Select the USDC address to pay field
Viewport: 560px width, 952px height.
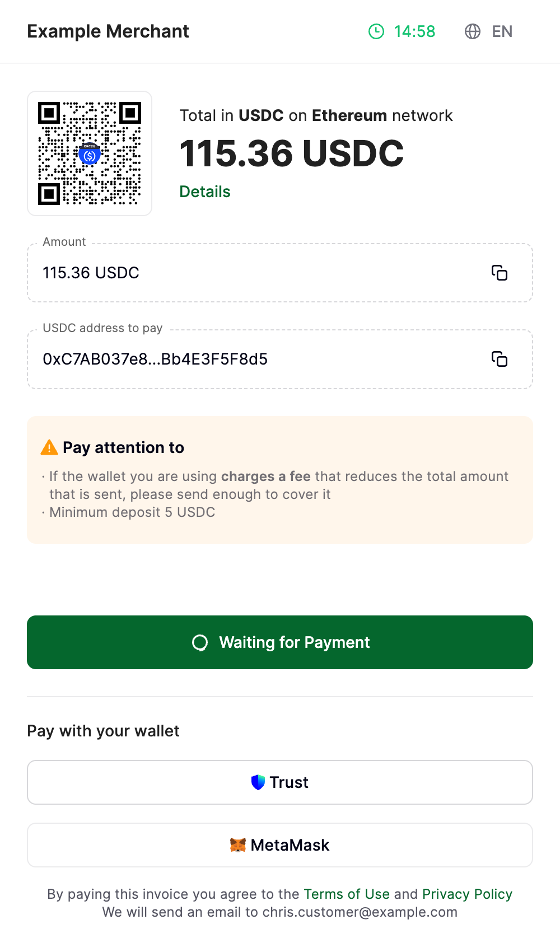click(280, 359)
